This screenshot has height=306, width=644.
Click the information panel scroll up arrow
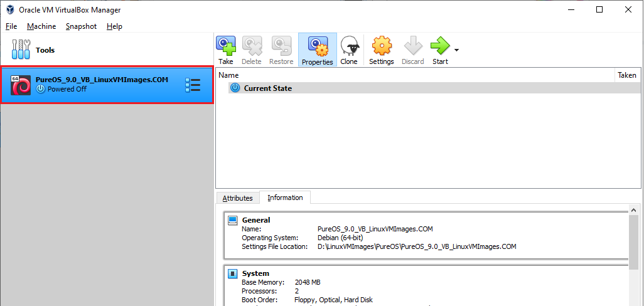(x=634, y=209)
